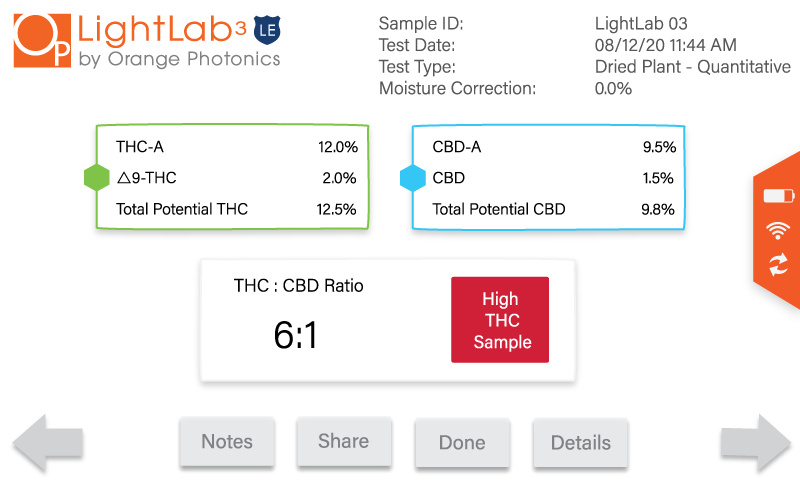Click the battery status icon
The width and height of the screenshot is (800, 480).
(779, 196)
